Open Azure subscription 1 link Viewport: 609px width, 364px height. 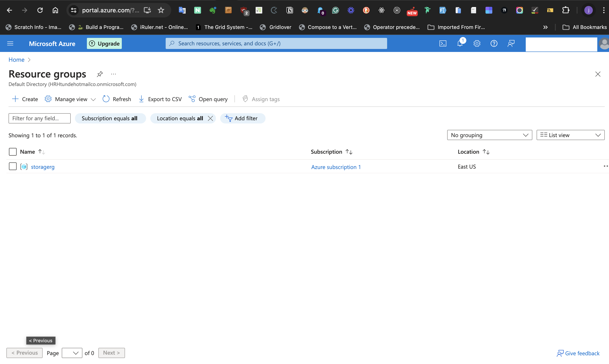[336, 167]
